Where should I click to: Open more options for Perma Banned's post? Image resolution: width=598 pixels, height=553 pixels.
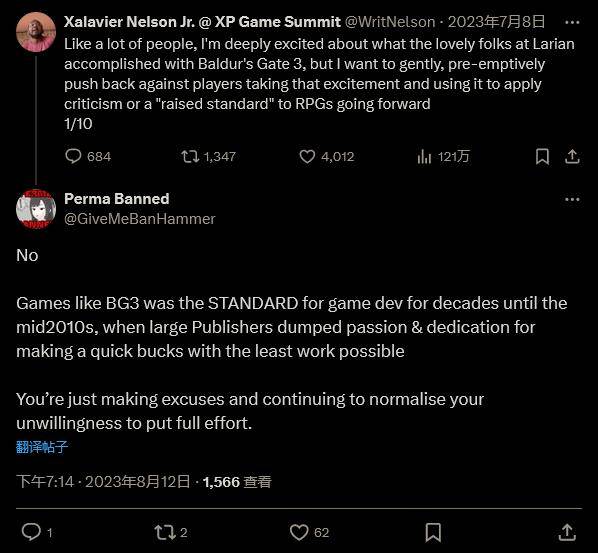572,199
